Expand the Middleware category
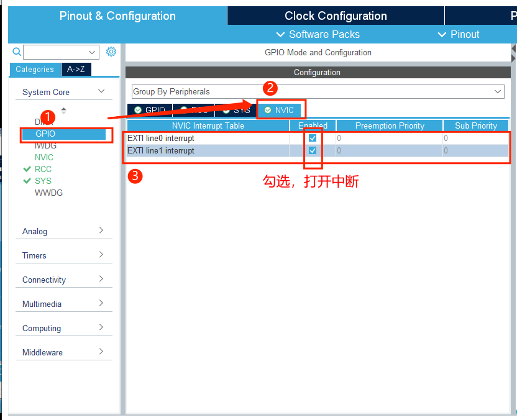This screenshot has width=517, height=420. [101, 352]
